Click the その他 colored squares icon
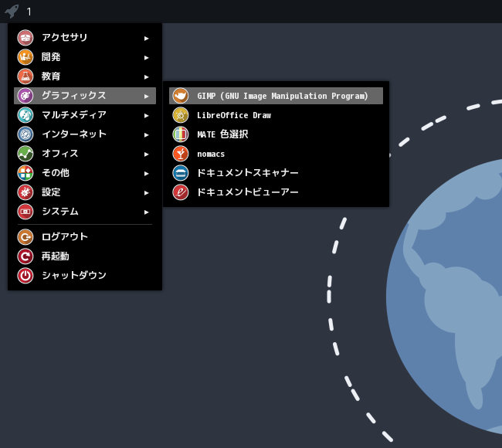 (25, 173)
